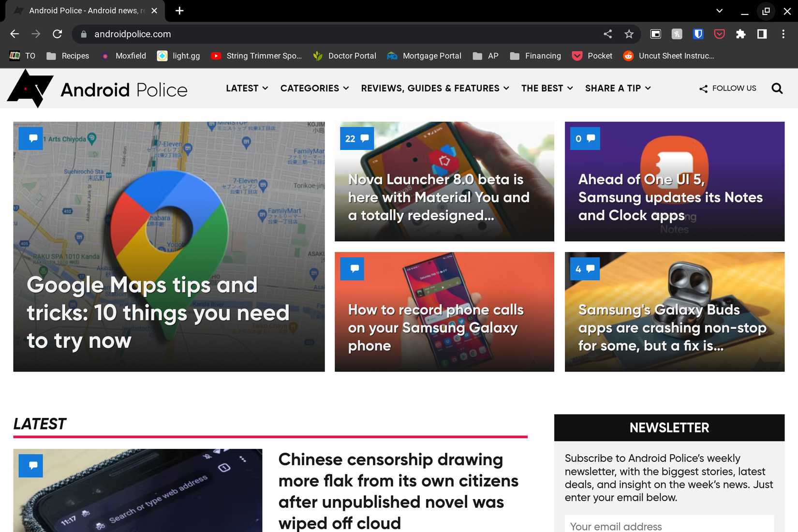Screen dimensions: 798x532
Task: Open the Moxfield bookmark
Action: point(124,56)
